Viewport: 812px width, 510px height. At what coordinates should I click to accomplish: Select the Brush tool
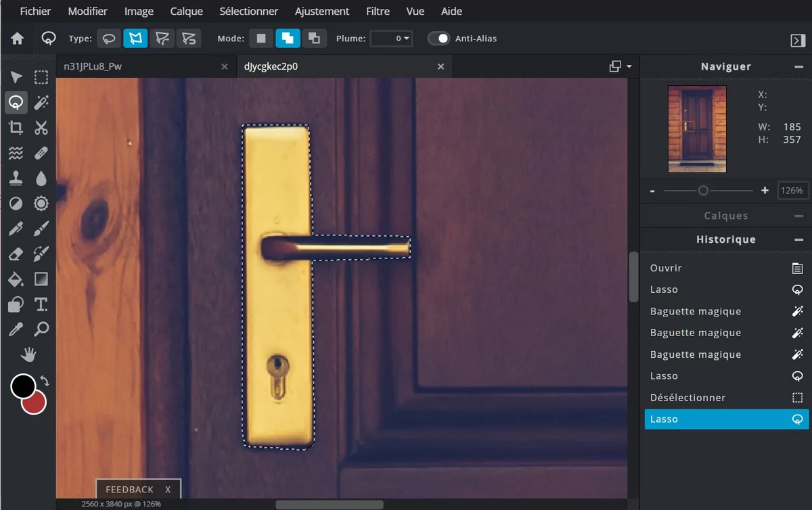[x=41, y=229]
